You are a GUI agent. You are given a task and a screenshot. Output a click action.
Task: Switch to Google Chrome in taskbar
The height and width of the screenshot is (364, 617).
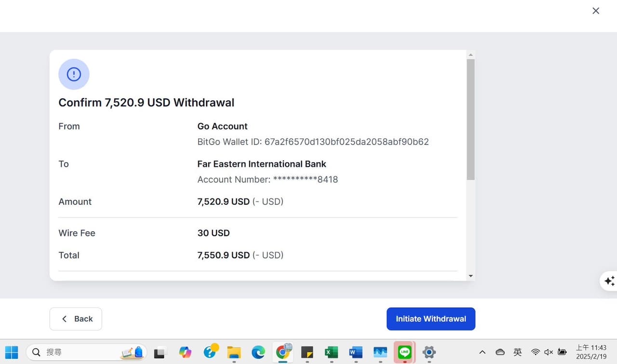(x=282, y=352)
